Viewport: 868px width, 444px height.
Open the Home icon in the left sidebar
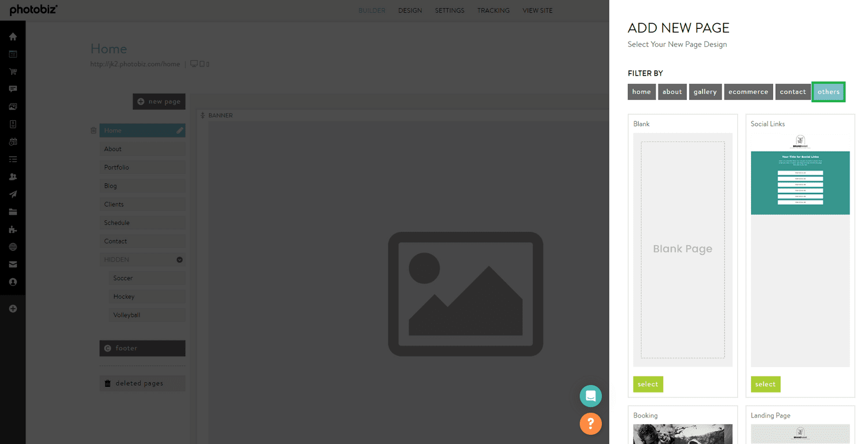click(13, 36)
